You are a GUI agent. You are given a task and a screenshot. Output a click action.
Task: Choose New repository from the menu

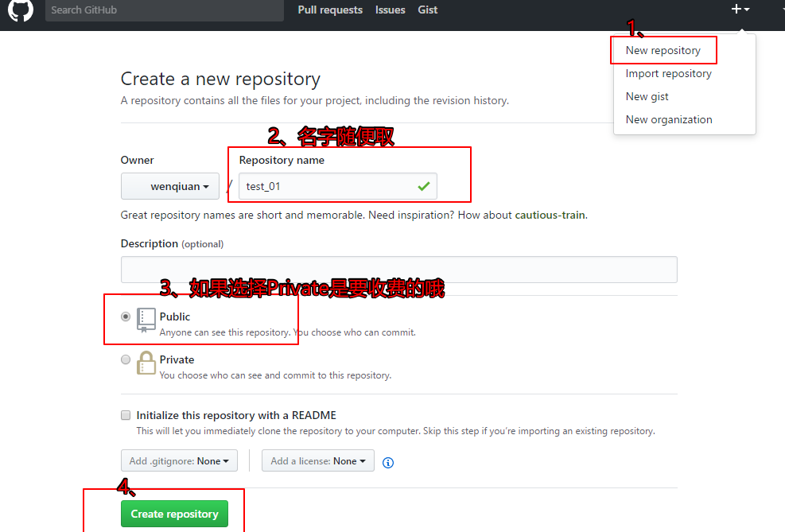(663, 50)
